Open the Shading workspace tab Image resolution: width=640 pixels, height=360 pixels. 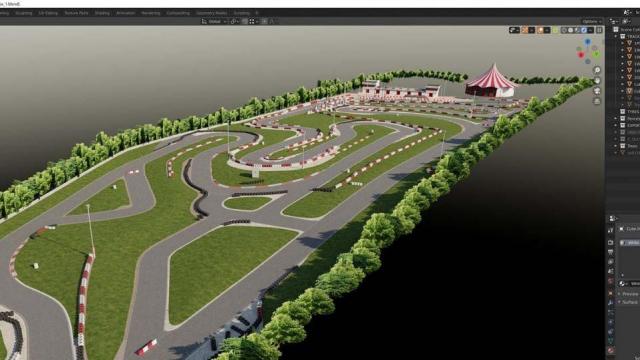[x=102, y=13]
